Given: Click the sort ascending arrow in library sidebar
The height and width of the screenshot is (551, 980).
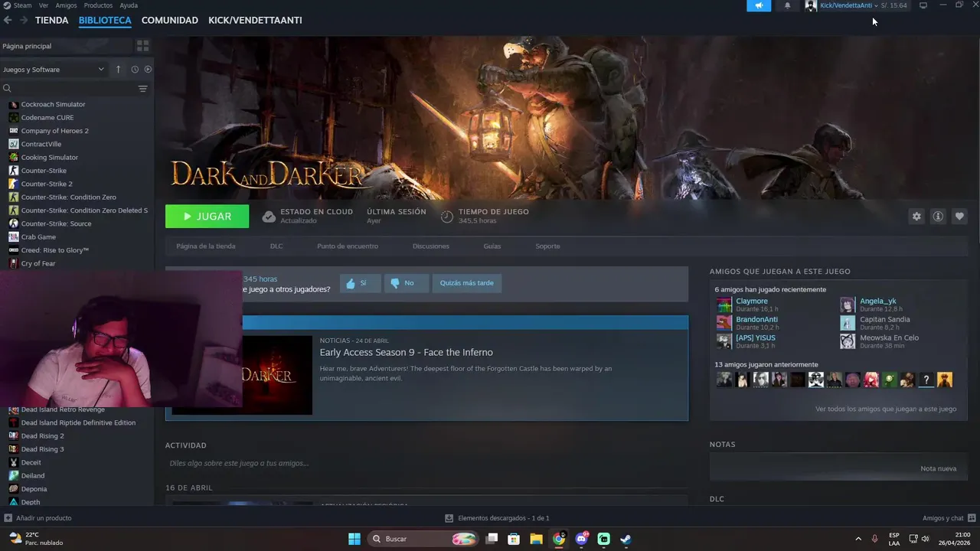Looking at the screenshot, I should (118, 70).
